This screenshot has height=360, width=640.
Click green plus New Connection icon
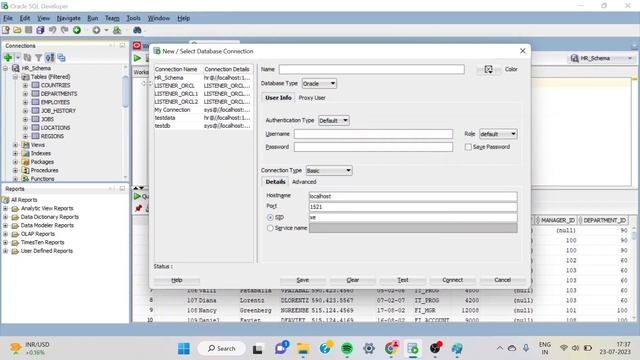(x=8, y=58)
